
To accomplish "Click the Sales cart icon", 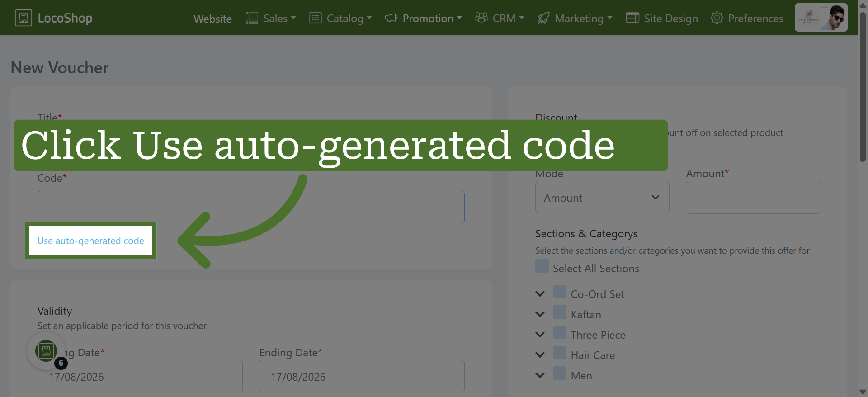I will [x=252, y=18].
